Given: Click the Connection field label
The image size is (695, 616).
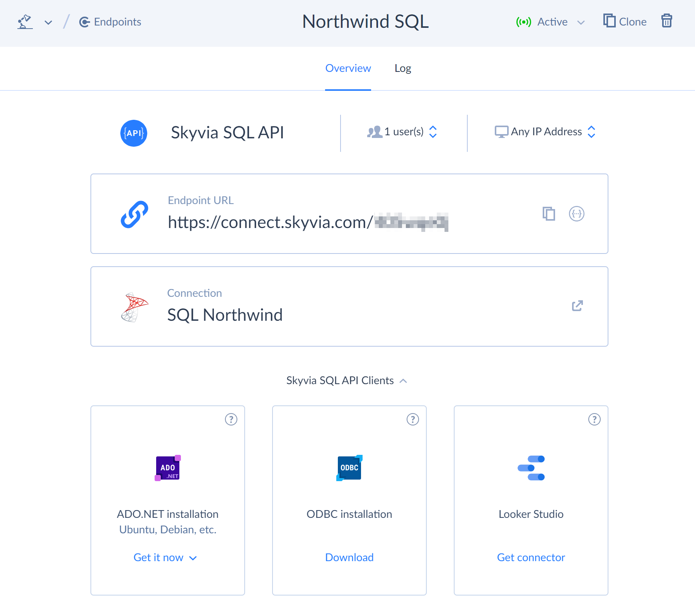Looking at the screenshot, I should point(194,293).
